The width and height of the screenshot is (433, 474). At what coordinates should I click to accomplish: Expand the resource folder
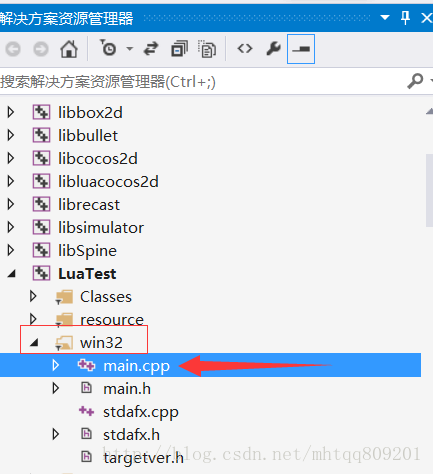33,319
